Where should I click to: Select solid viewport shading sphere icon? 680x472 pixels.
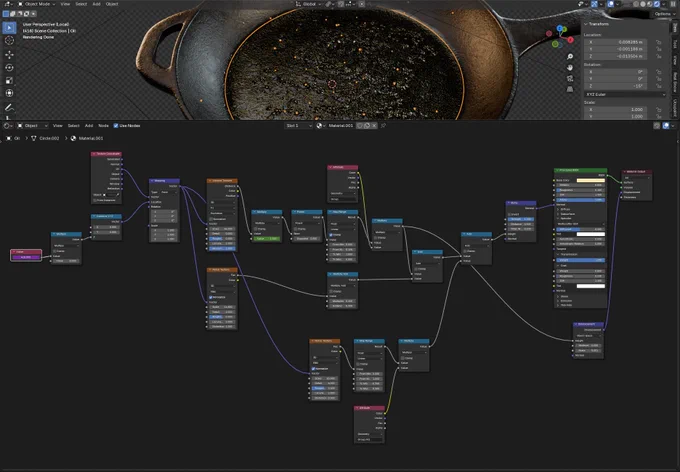click(x=643, y=4)
